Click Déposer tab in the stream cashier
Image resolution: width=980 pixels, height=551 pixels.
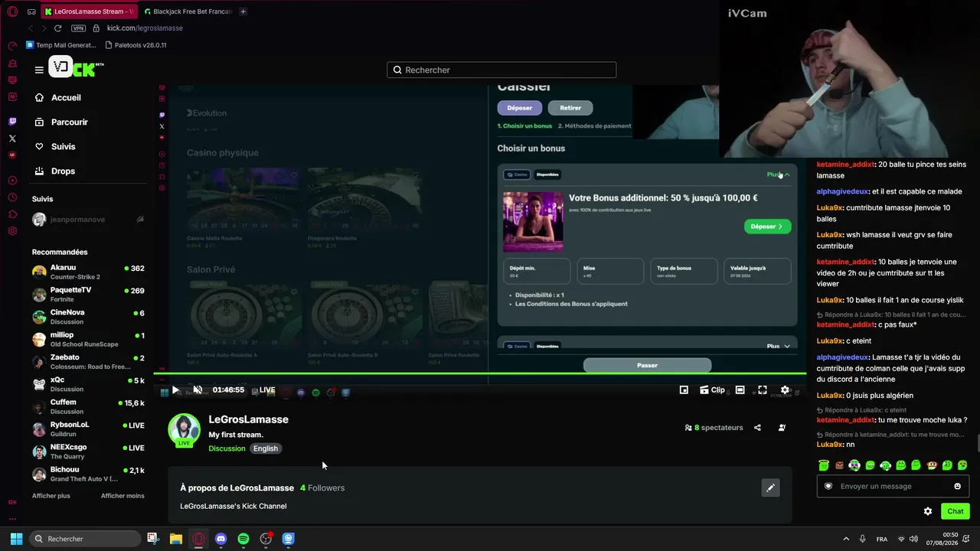pos(520,108)
